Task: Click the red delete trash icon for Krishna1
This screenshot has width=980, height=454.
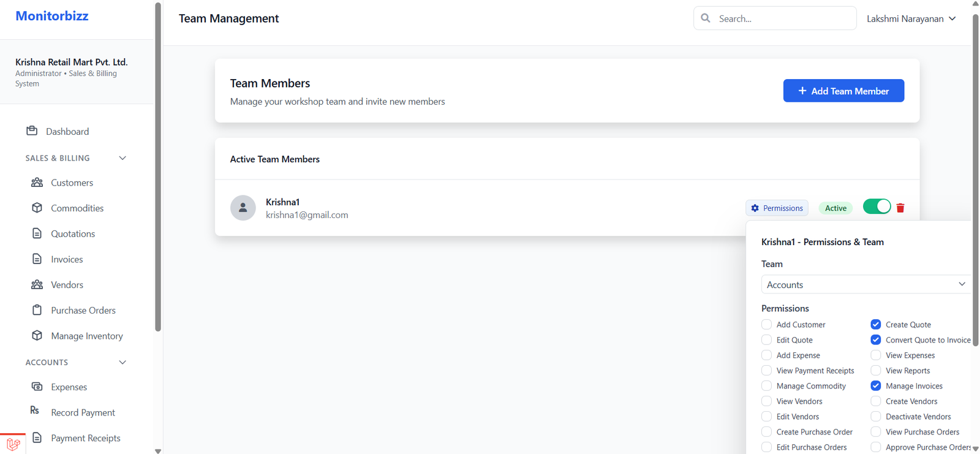Action: click(900, 208)
